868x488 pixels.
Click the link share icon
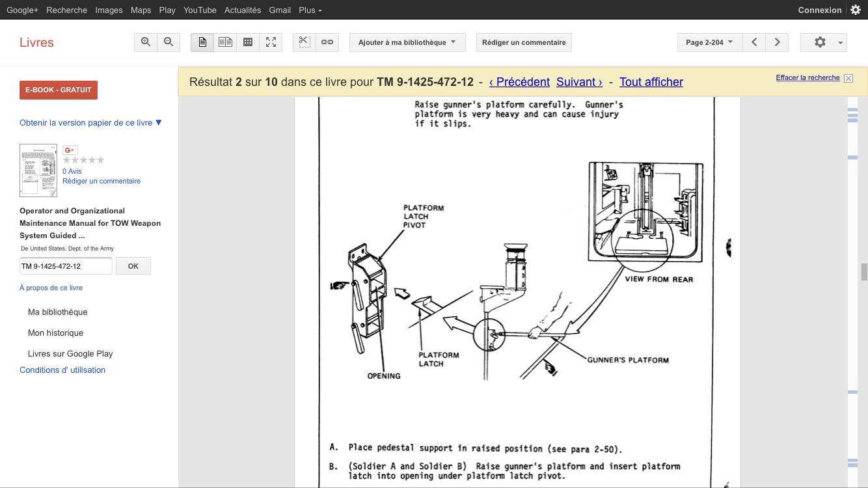tap(327, 42)
